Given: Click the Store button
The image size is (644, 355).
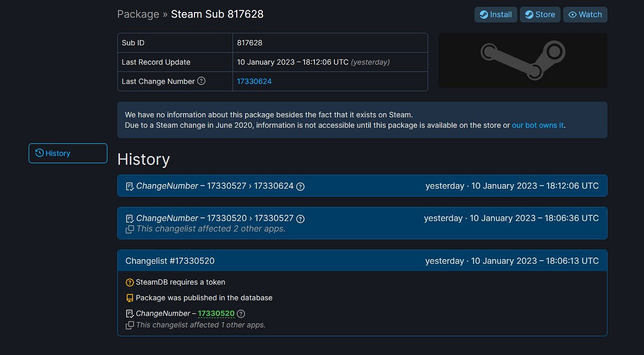Looking at the screenshot, I should (x=540, y=15).
